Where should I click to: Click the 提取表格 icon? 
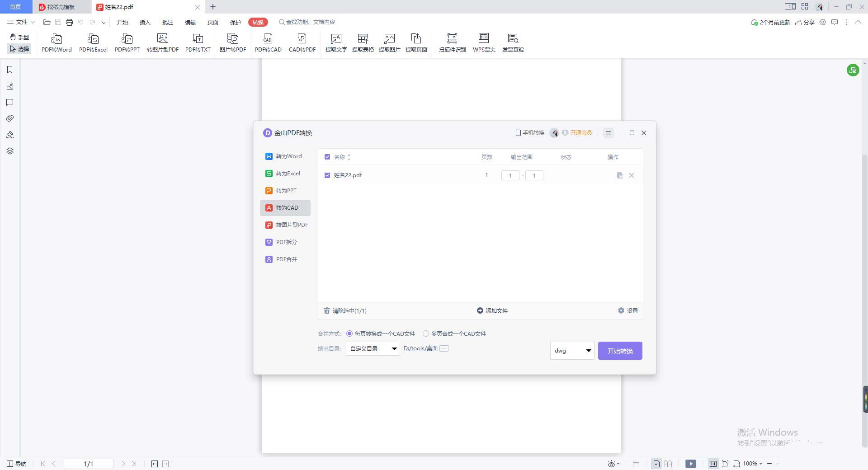pyautogui.click(x=363, y=43)
